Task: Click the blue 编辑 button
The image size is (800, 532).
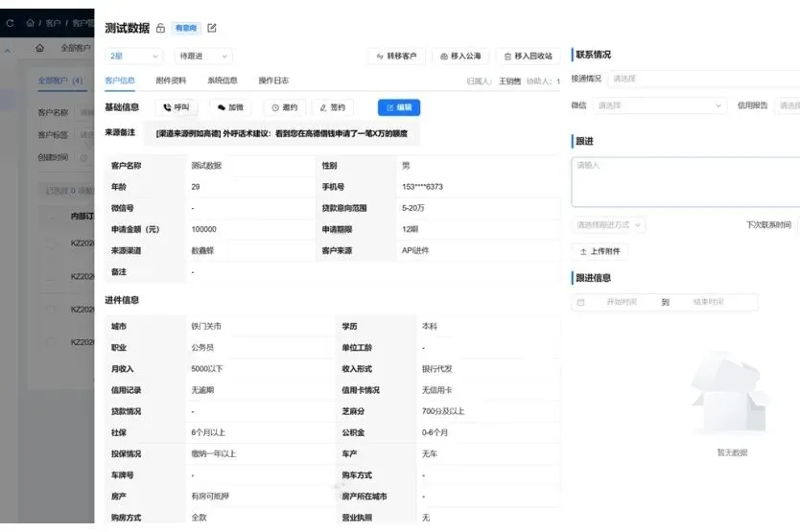Action: [x=399, y=107]
